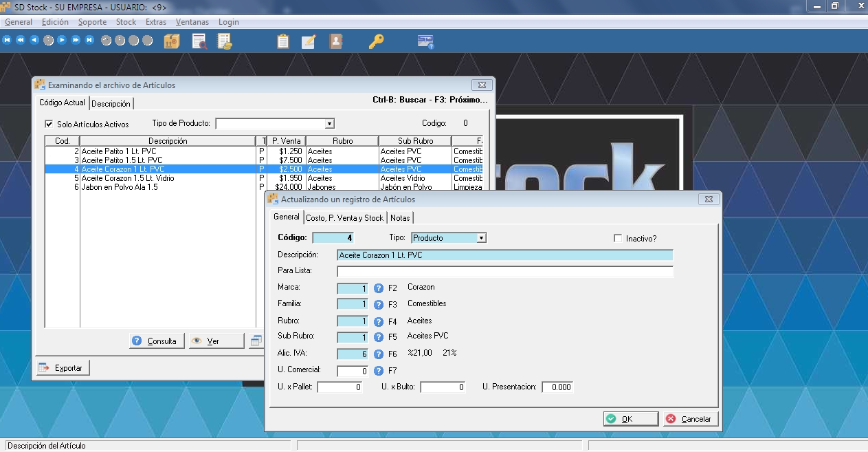Jump to first record navigation button

[x=7, y=41]
